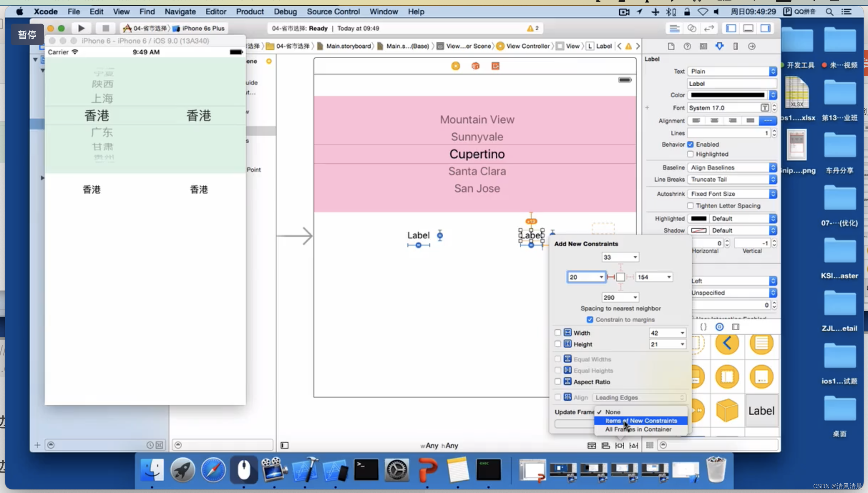Open Line Breaks Truncate Tail dropdown
Image resolution: width=868 pixels, height=493 pixels.
[732, 180]
